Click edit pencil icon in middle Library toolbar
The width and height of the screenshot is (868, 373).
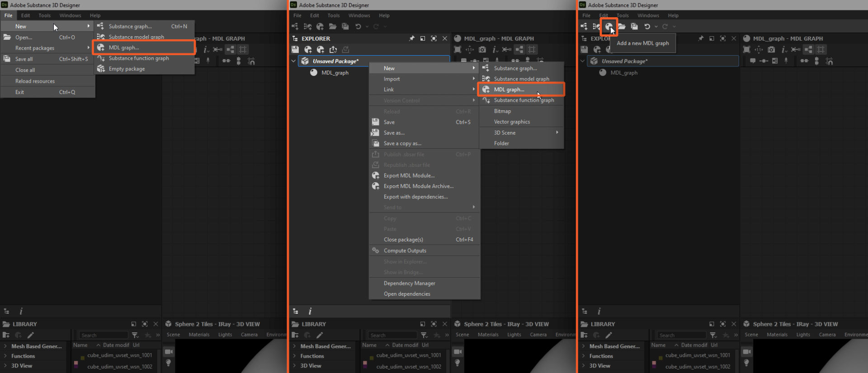(320, 335)
